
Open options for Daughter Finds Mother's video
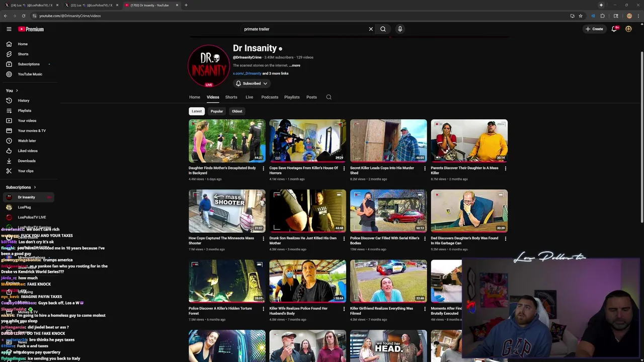pyautogui.click(x=263, y=168)
